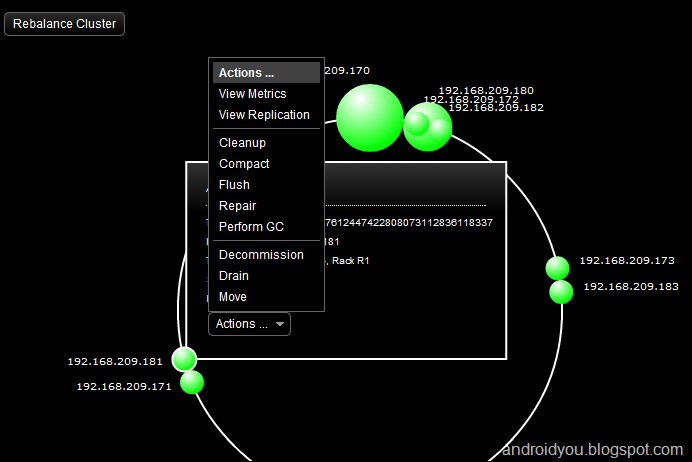The image size is (692, 462).
Task: Select the node 192.168.209.173
Action: click(x=557, y=268)
